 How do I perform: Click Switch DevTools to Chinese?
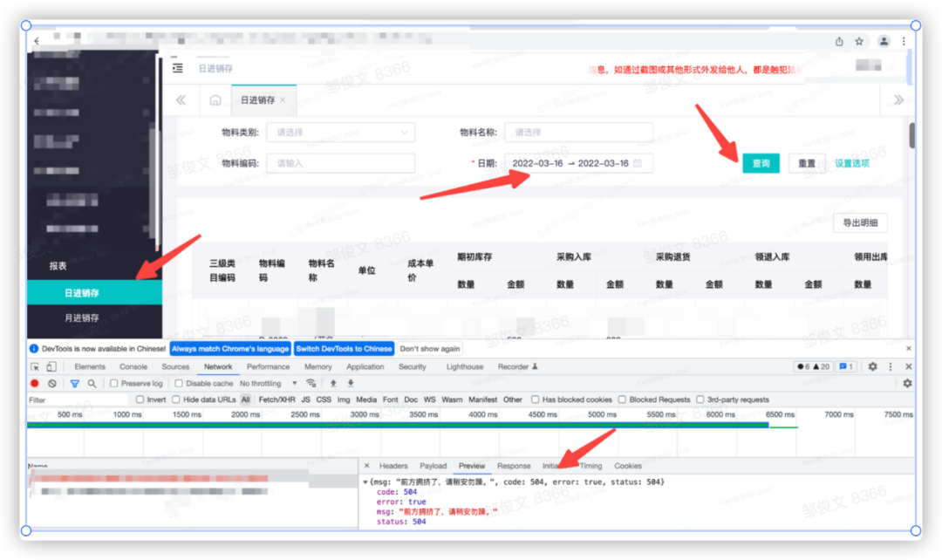point(344,349)
